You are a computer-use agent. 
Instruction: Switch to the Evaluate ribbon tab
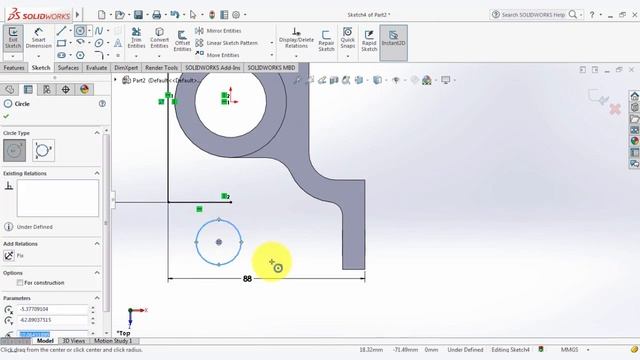[x=96, y=68]
